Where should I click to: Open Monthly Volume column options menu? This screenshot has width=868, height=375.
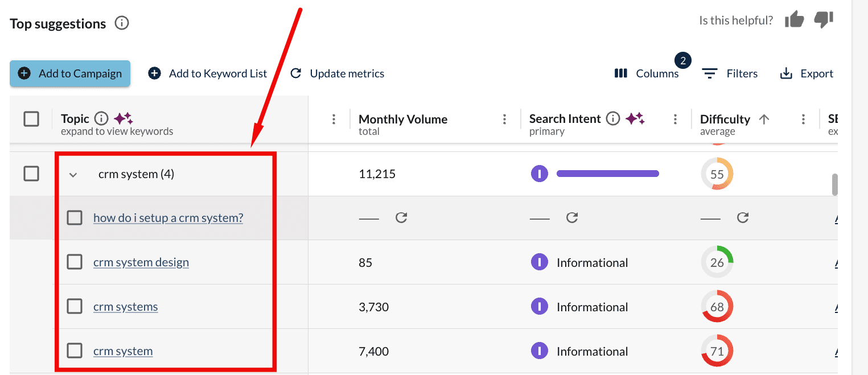click(x=504, y=119)
